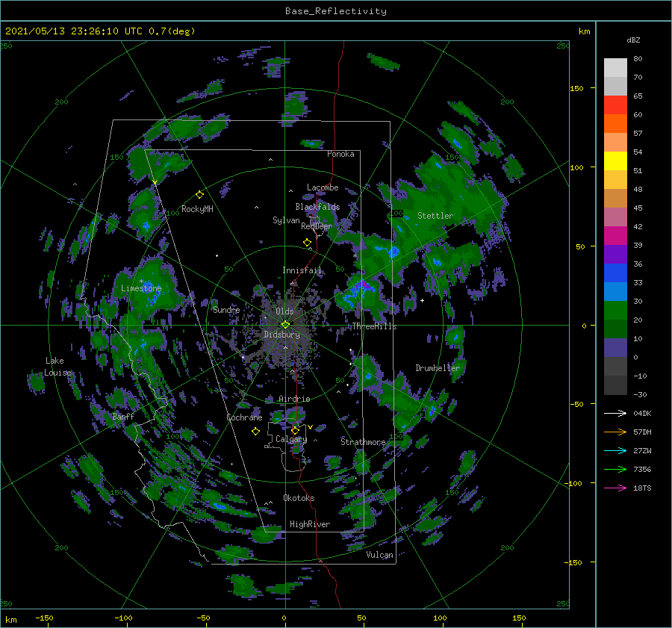Click the Innisfail label
The image size is (672, 628).
pyautogui.click(x=302, y=270)
